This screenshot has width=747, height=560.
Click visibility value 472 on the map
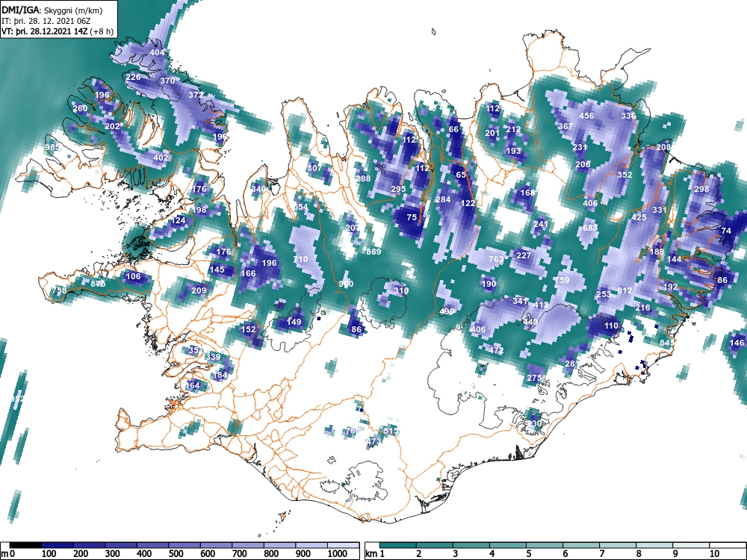pyautogui.click(x=496, y=350)
